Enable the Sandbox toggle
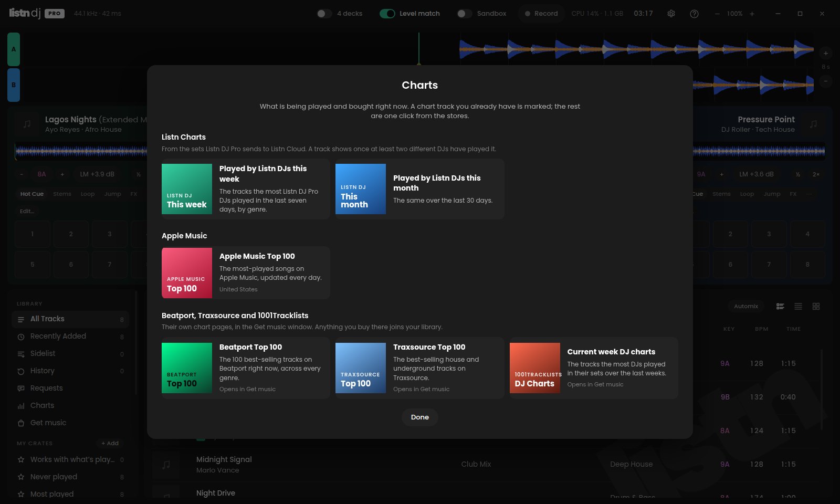Image resolution: width=840 pixels, height=504 pixels. [465, 14]
